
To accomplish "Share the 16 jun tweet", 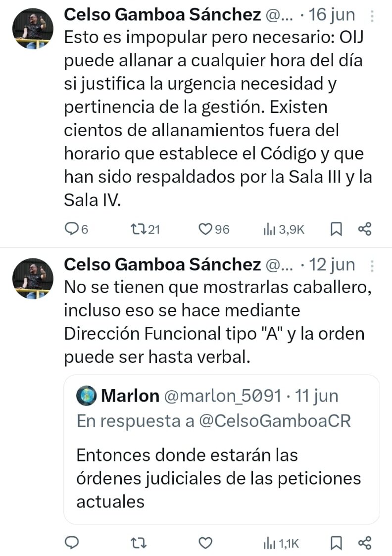I will point(365,229).
